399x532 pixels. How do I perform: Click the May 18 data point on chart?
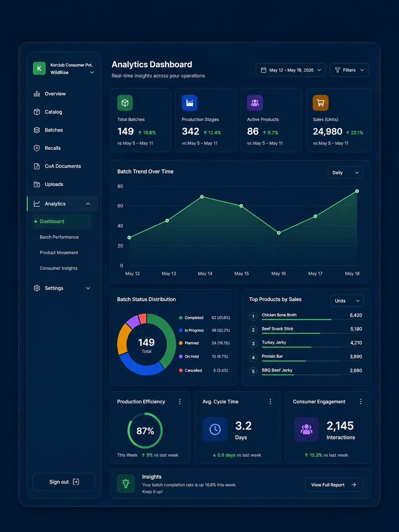coord(357,191)
